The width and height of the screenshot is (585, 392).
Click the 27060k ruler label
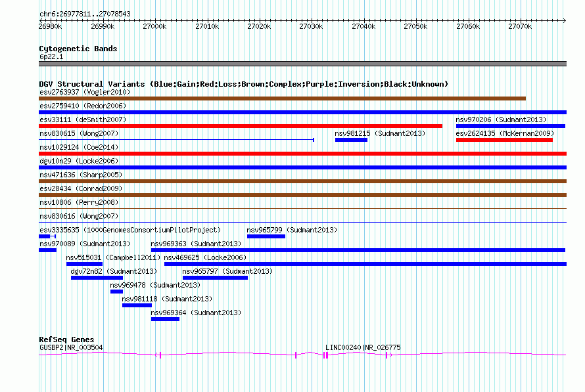point(468,26)
